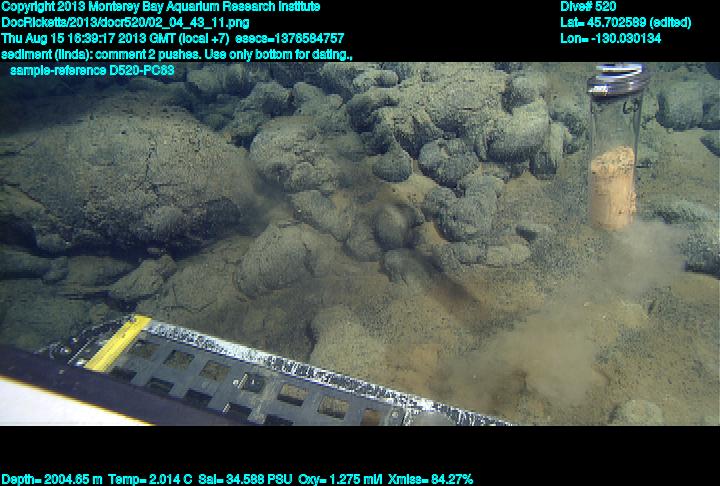Click the Lat= 45.702589 (edited) readout
The image size is (720, 486).
click(625, 23)
